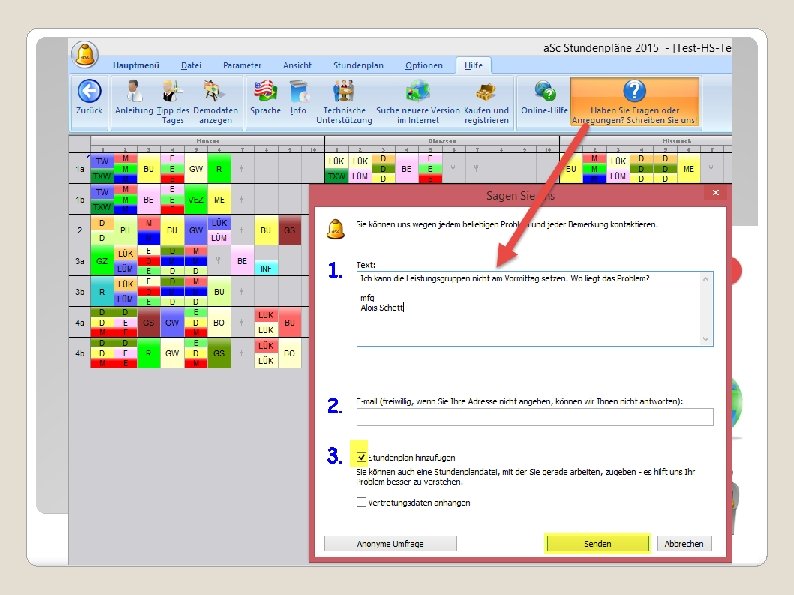Click Kaufen und registrieren icon
794x595 pixels.
[486, 92]
